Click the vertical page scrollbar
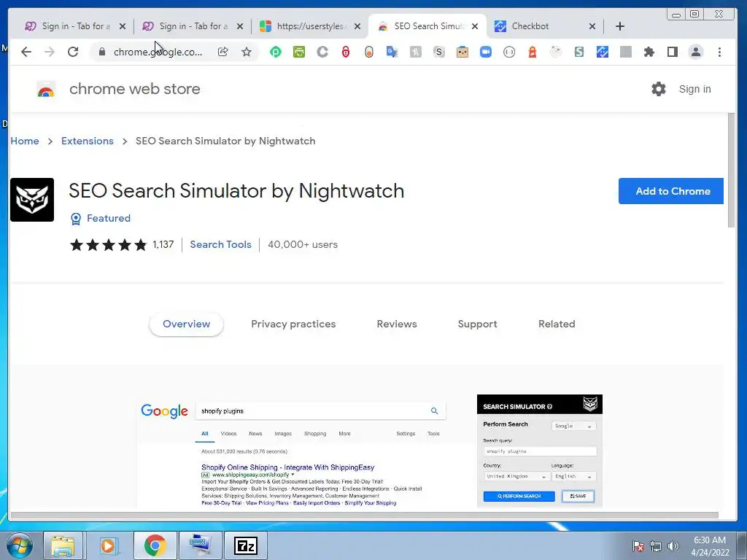The image size is (747, 560). (x=731, y=171)
